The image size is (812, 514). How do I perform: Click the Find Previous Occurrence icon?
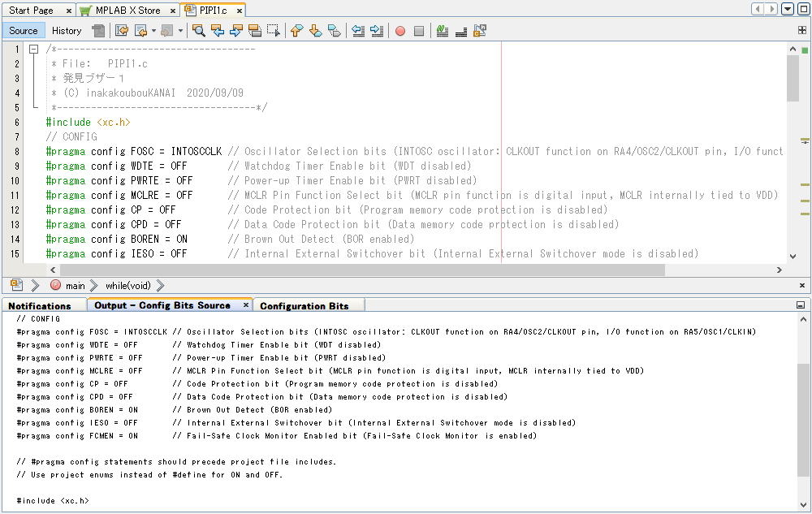(x=218, y=31)
